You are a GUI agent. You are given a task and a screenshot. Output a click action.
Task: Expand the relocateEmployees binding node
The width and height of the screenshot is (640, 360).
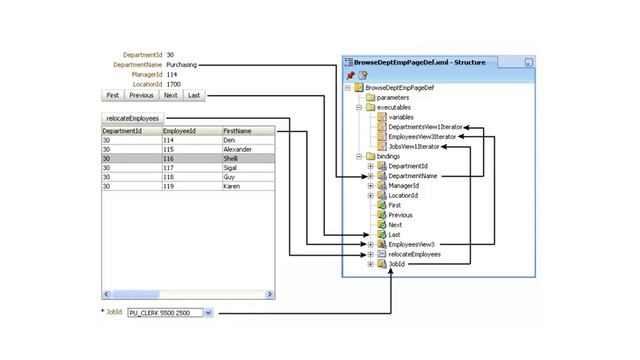click(x=370, y=254)
